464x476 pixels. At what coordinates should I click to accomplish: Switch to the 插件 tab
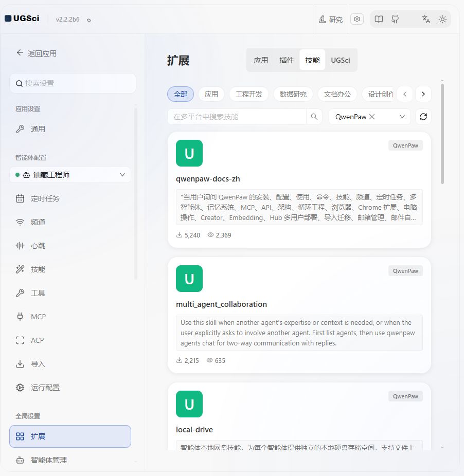287,60
